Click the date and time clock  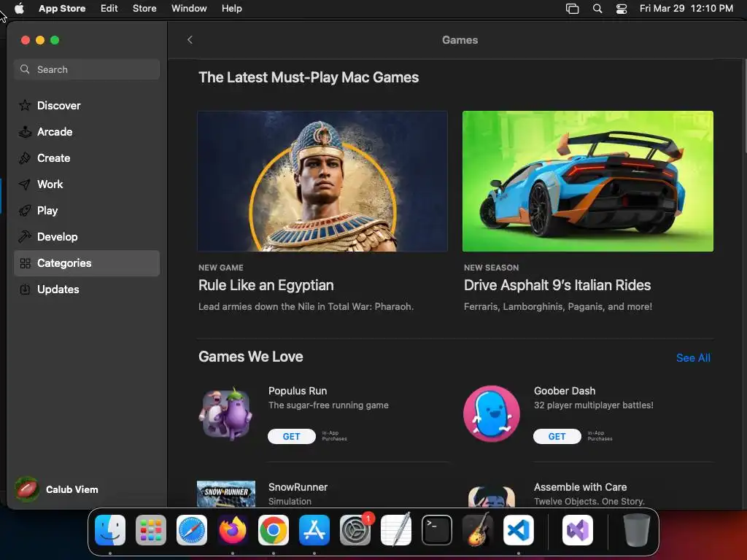click(x=686, y=9)
